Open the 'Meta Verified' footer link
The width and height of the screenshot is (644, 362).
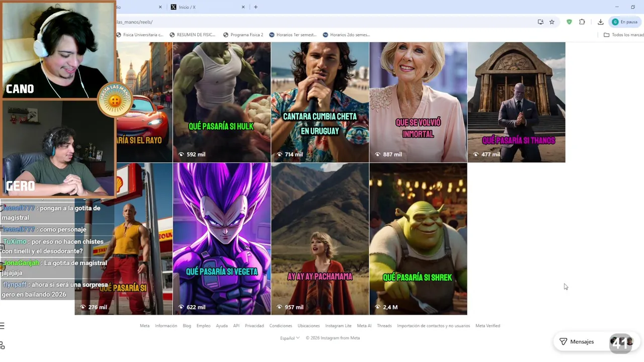(x=488, y=326)
